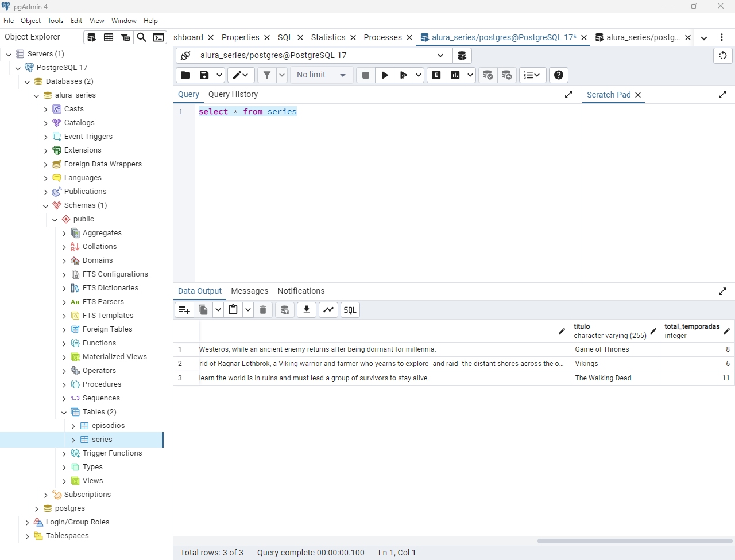Save the query file
This screenshot has width=735, height=560.
204,75
